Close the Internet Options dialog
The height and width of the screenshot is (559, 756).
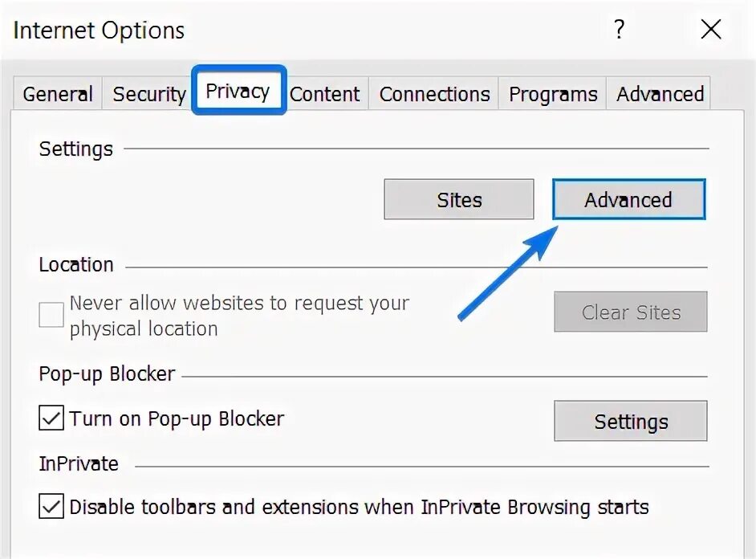coord(711,31)
